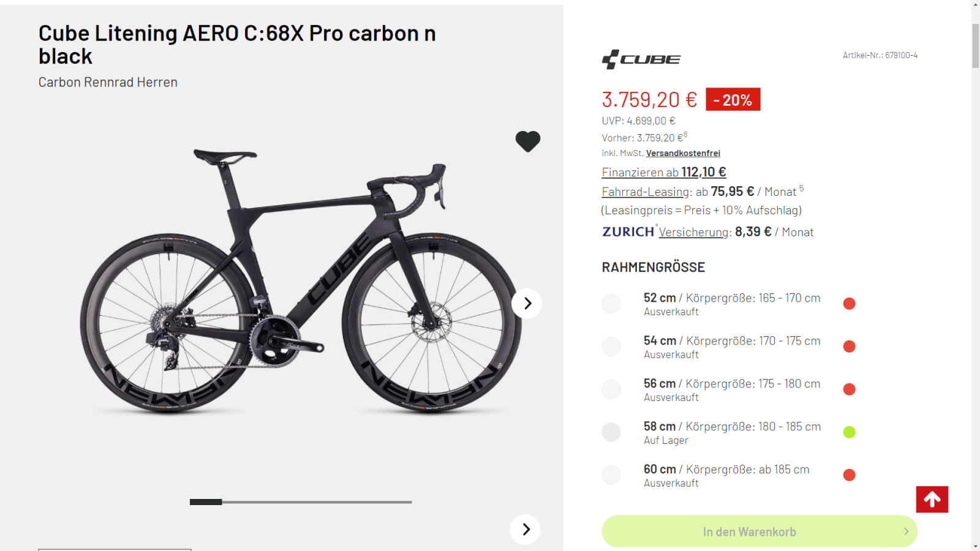980x551 pixels.
Task: Click the red sold-out dot for 60 cm
Action: click(x=849, y=475)
